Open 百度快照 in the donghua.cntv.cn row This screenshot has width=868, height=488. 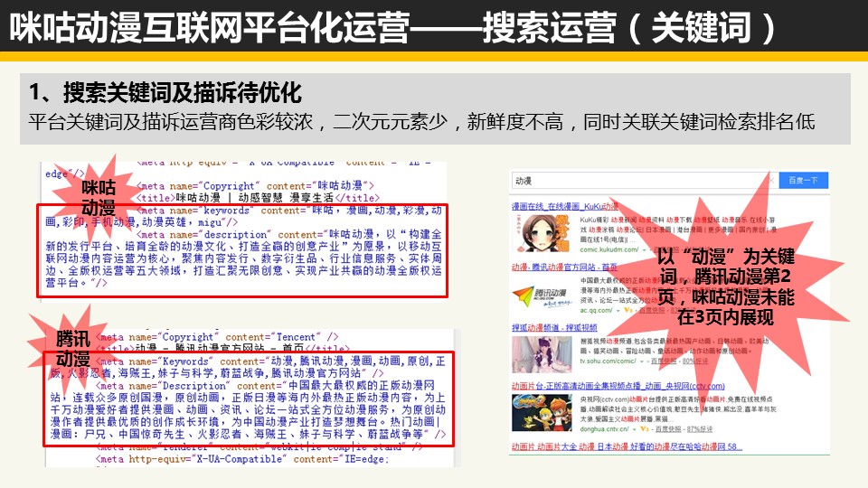668,428
